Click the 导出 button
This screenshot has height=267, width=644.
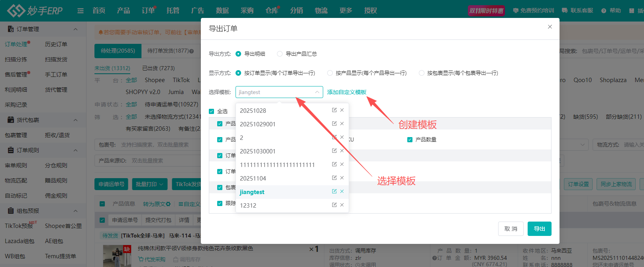pos(540,229)
